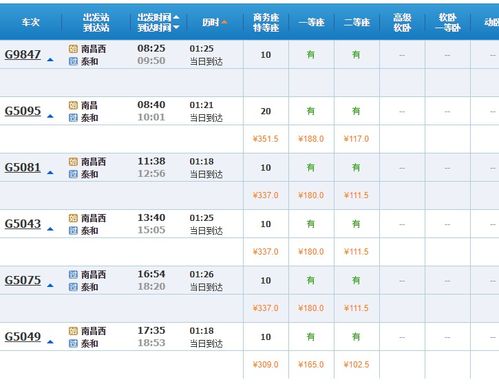Click the ¥111.5 price under G5075

(356, 308)
